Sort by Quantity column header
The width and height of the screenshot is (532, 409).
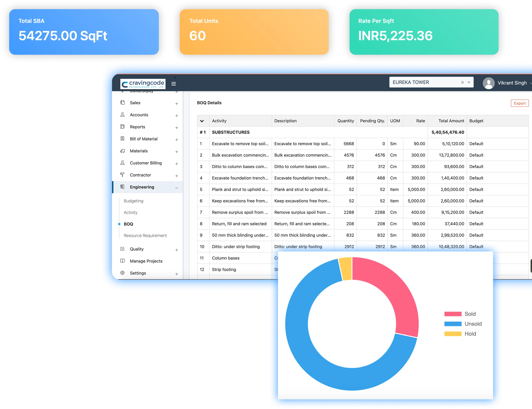tap(345, 121)
